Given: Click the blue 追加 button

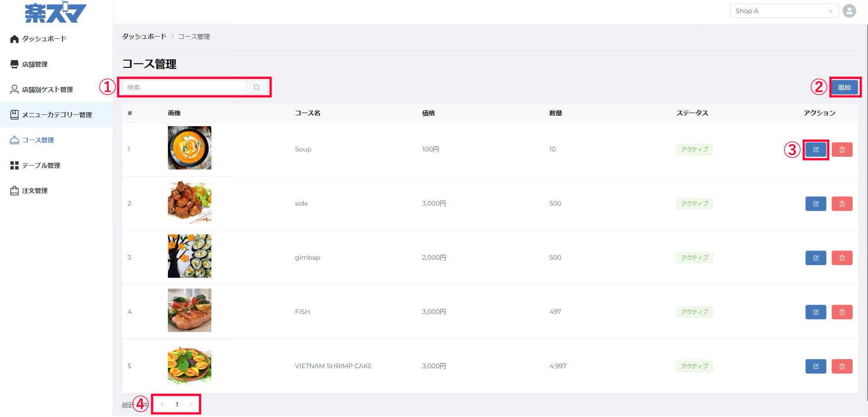Looking at the screenshot, I should click(x=844, y=87).
